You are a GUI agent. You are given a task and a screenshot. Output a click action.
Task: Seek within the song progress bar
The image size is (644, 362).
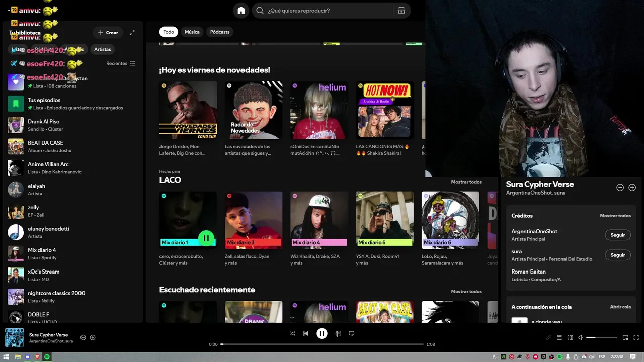[x=322, y=344]
